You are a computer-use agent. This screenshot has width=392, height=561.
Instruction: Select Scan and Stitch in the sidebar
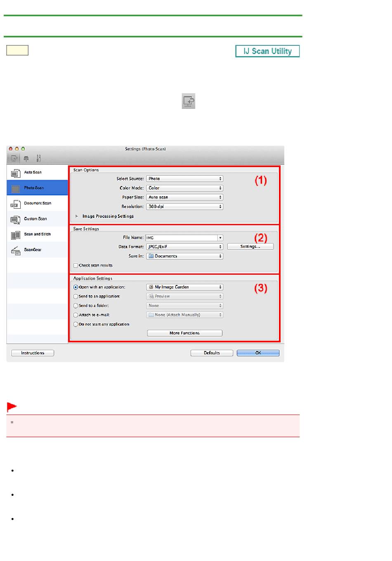pos(37,234)
